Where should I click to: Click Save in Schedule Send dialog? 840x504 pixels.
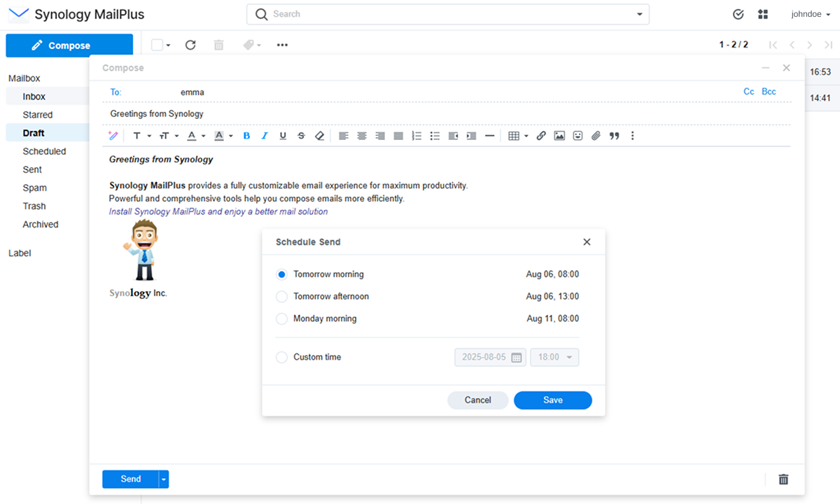(x=553, y=400)
